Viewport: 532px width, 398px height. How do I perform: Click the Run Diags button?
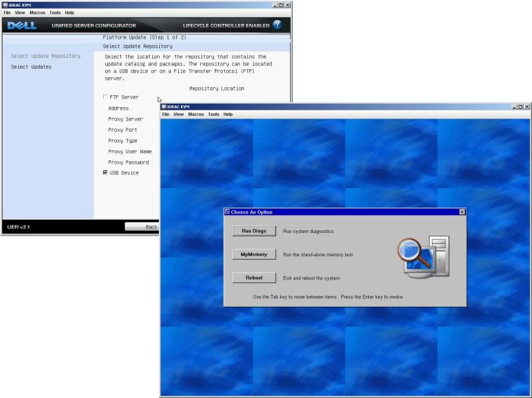coord(254,231)
